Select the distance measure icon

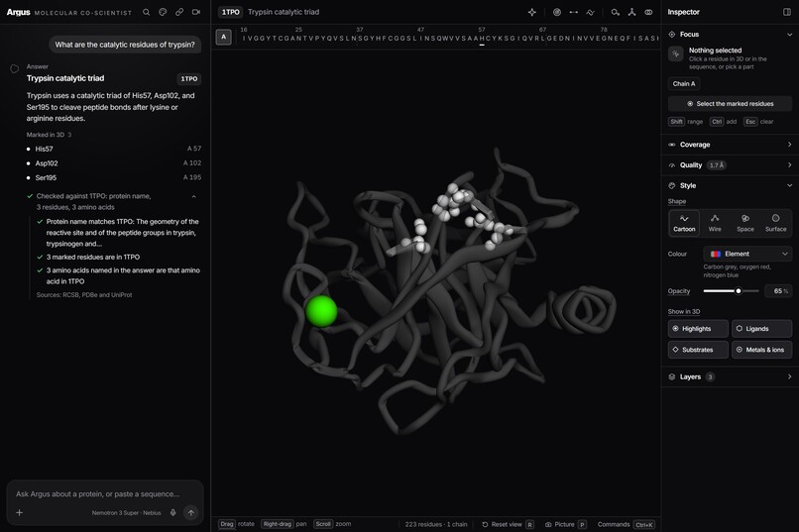[574, 12]
